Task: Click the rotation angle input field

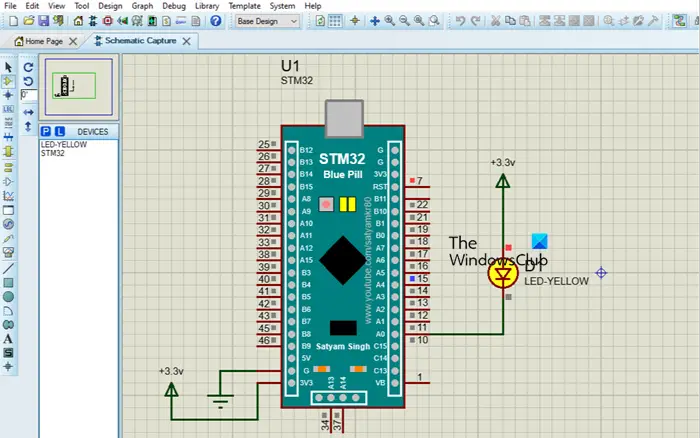Action: coord(29,95)
